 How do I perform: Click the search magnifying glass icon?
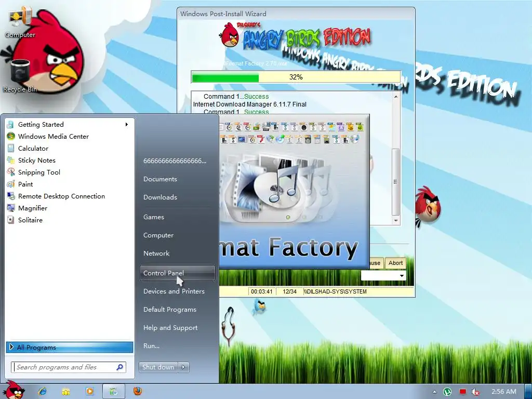[x=120, y=367]
